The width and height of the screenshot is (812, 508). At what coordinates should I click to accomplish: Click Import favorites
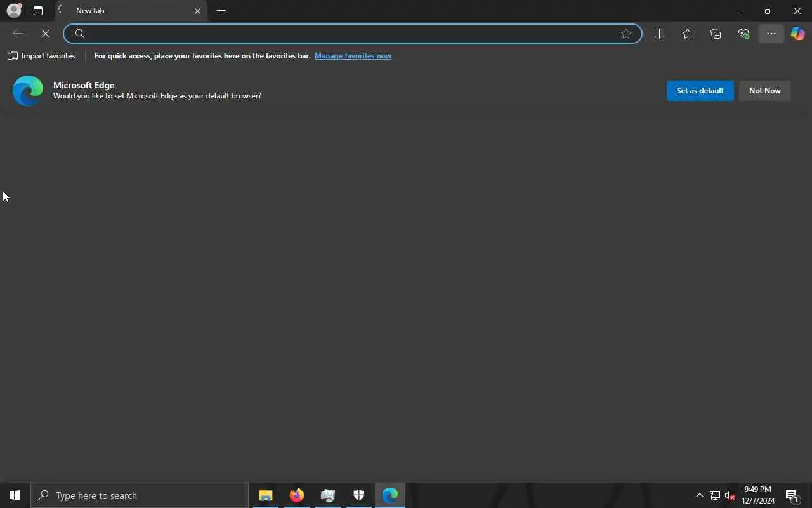41,56
